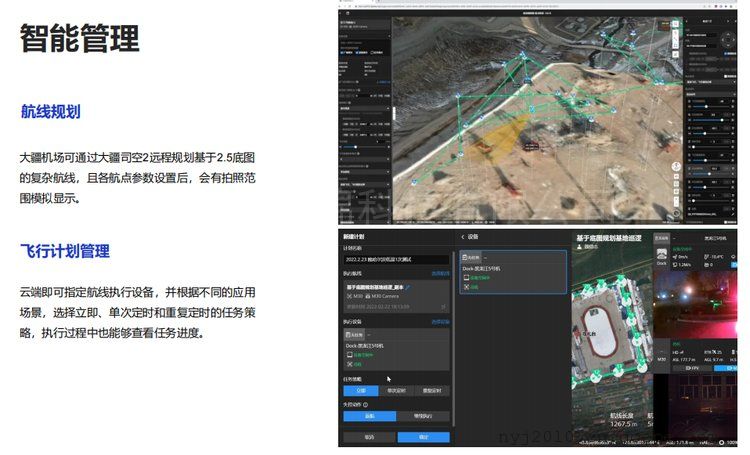Click the Dock icon in device status panel
Image resolution: width=750 pixels, height=455 pixels.
[661, 256]
